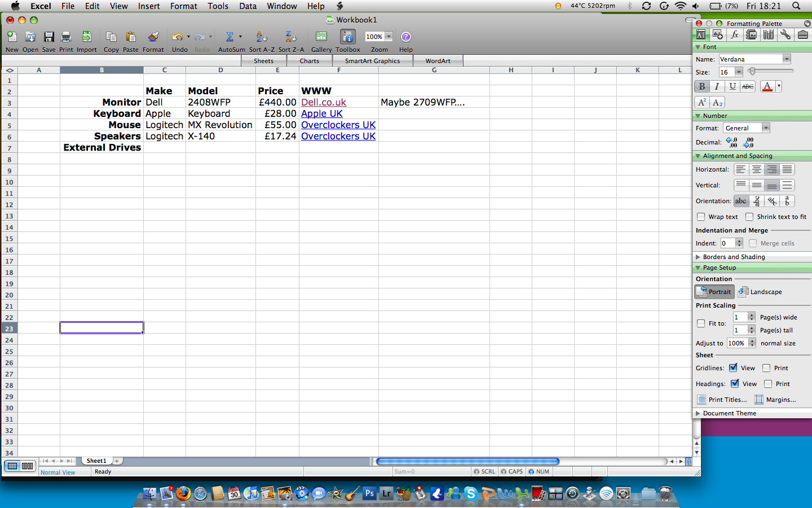This screenshot has width=812, height=508.
Task: Open the number Format dropdown
Action: coord(766,128)
